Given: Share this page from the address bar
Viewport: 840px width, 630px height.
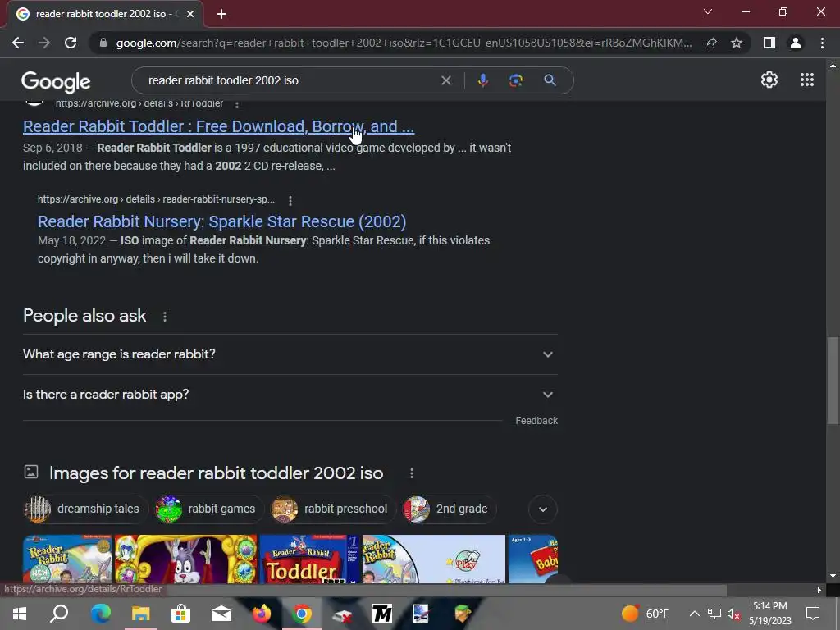Looking at the screenshot, I should point(710,43).
